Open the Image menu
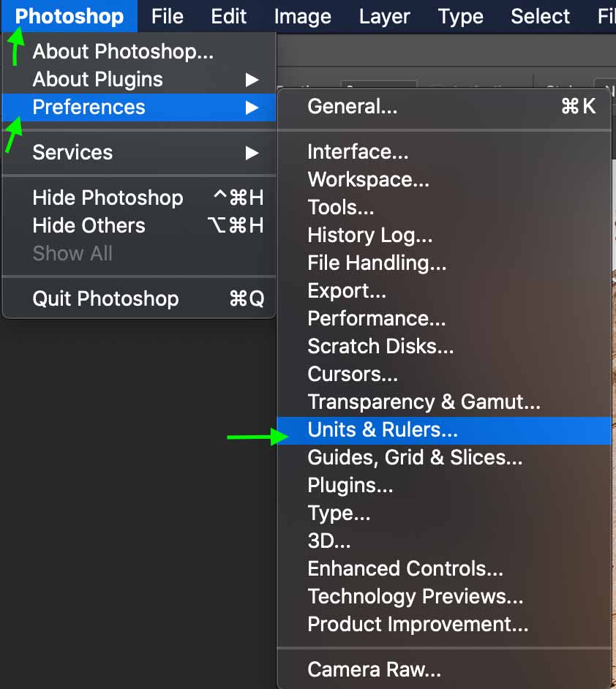The width and height of the screenshot is (616, 689). tap(303, 17)
